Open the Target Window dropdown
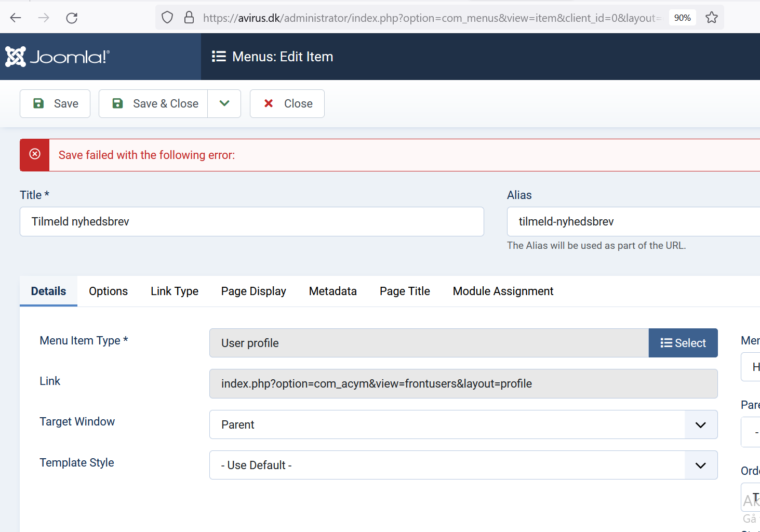 tap(463, 424)
